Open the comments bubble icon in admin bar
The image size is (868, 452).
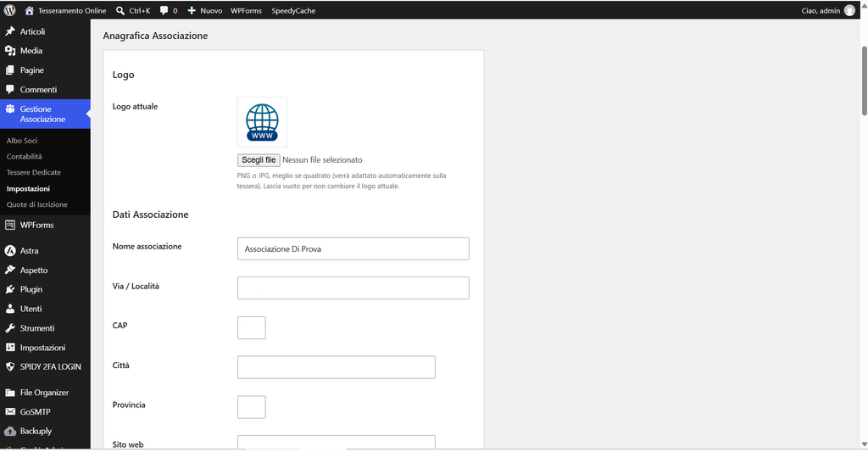[164, 10]
